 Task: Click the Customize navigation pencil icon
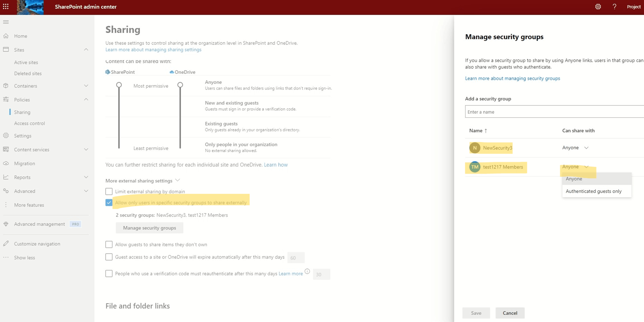[6, 244]
